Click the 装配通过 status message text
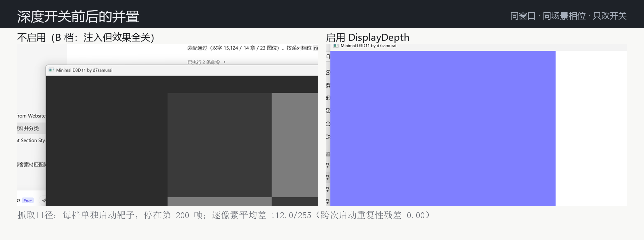Image resolution: width=644 pixels, height=240 pixels. [253, 48]
